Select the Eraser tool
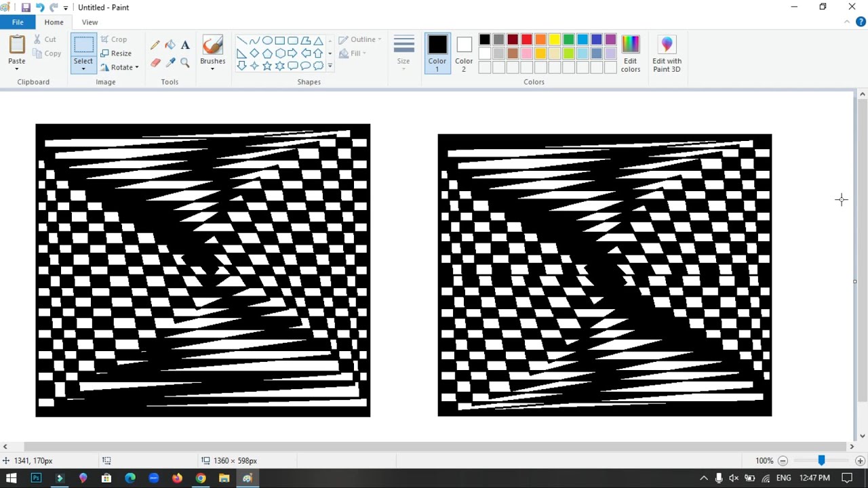Screen dimensions: 868x488 (x=155, y=62)
